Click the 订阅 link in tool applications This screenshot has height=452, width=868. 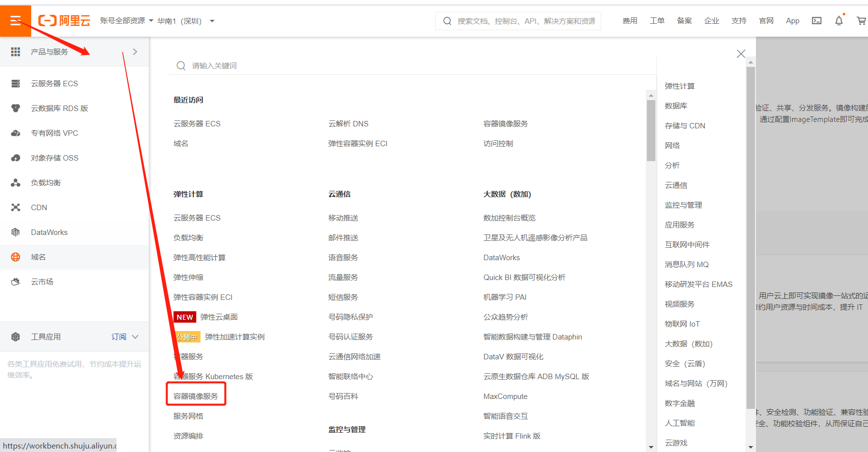pos(119,337)
